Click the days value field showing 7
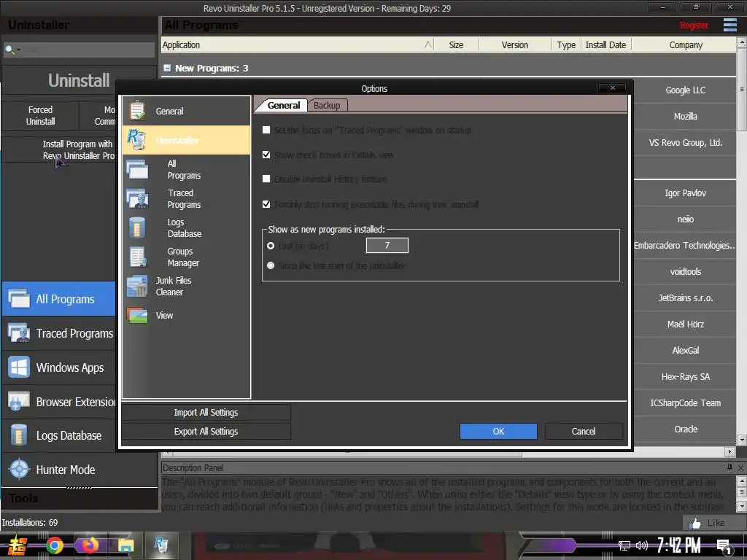The width and height of the screenshot is (747, 560). coord(387,245)
